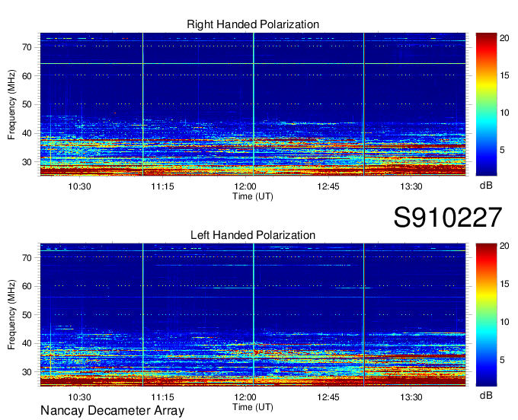Screen dimensions: 518x420
Task: Click the 10:30 tick of the Right Handed plot
Action: click(79, 186)
